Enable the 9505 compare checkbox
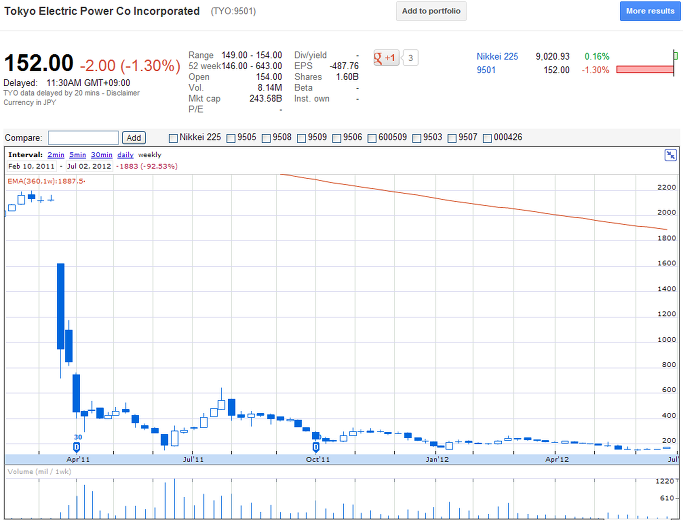Viewport: 683px width, 520px height. (x=231, y=138)
